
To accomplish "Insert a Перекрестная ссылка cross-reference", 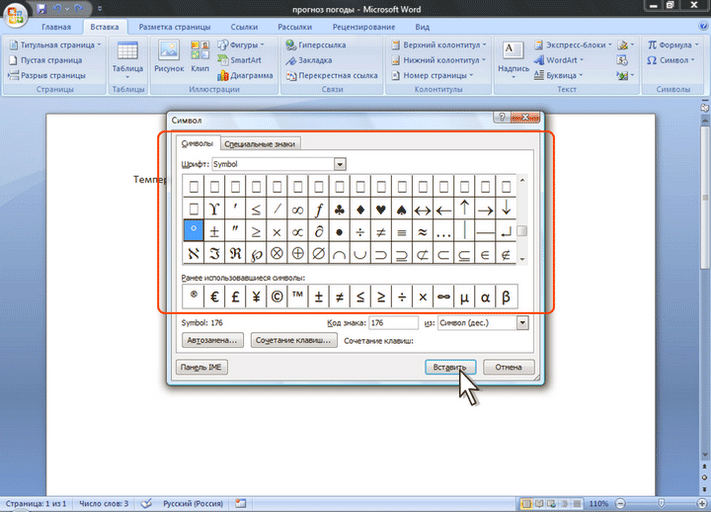I will point(331,75).
